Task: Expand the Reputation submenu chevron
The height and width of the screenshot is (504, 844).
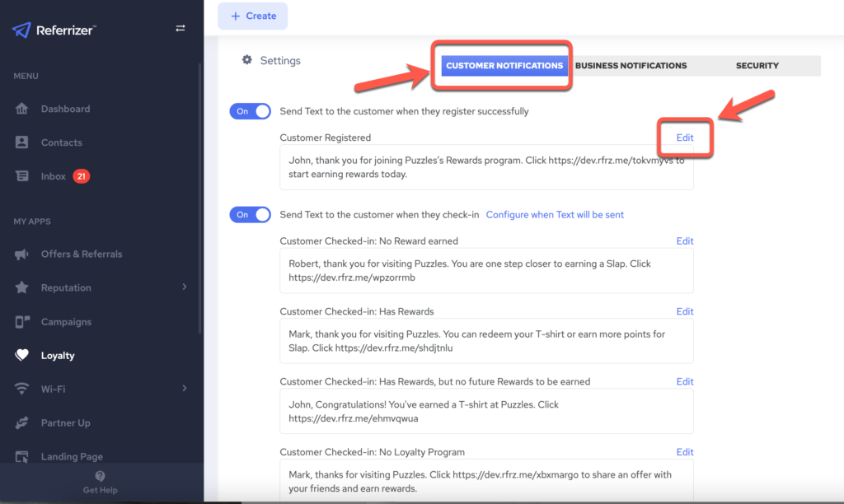Action: [x=185, y=287]
